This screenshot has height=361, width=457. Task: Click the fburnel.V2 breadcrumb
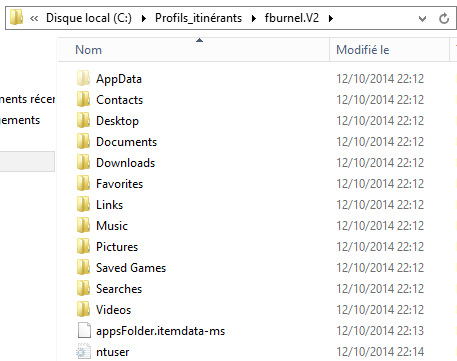pyautogui.click(x=292, y=18)
